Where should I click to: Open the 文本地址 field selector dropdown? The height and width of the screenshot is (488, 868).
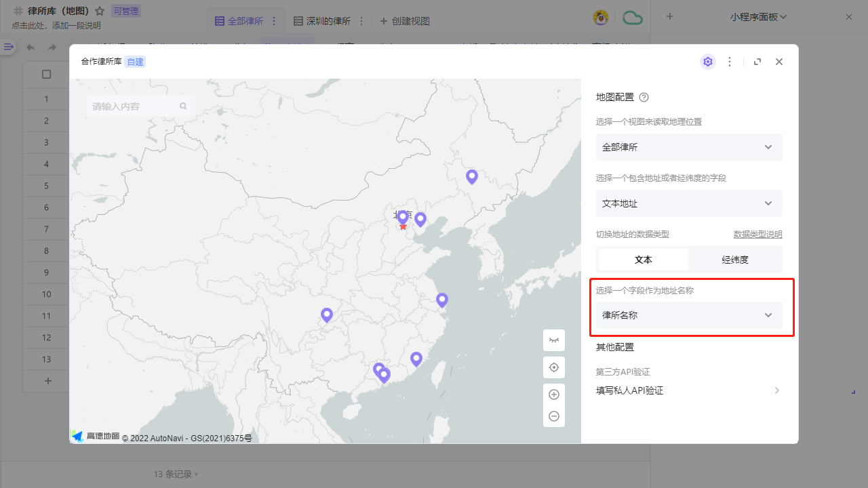pyautogui.click(x=689, y=203)
